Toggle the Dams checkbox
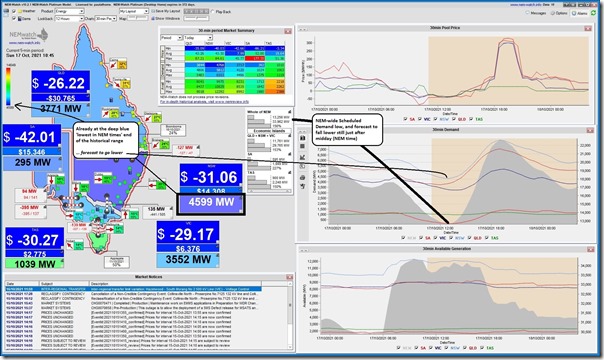The image size is (604, 360). point(14,18)
